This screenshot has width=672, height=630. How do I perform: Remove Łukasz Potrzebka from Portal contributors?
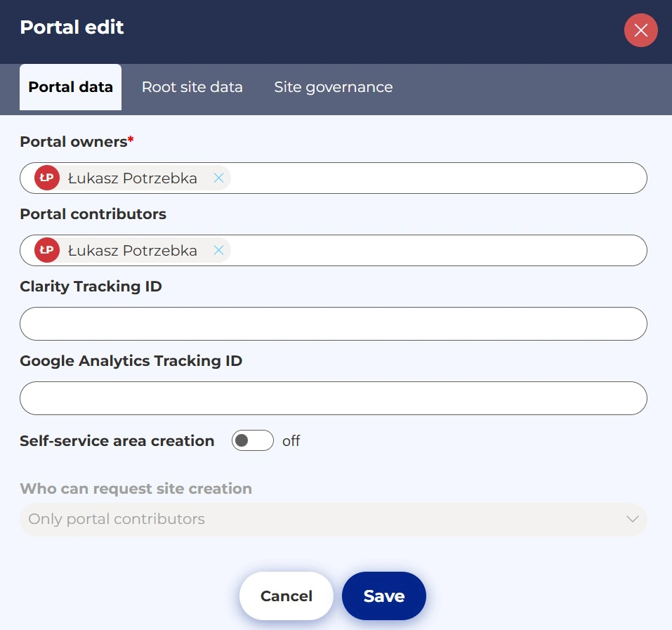tap(218, 251)
